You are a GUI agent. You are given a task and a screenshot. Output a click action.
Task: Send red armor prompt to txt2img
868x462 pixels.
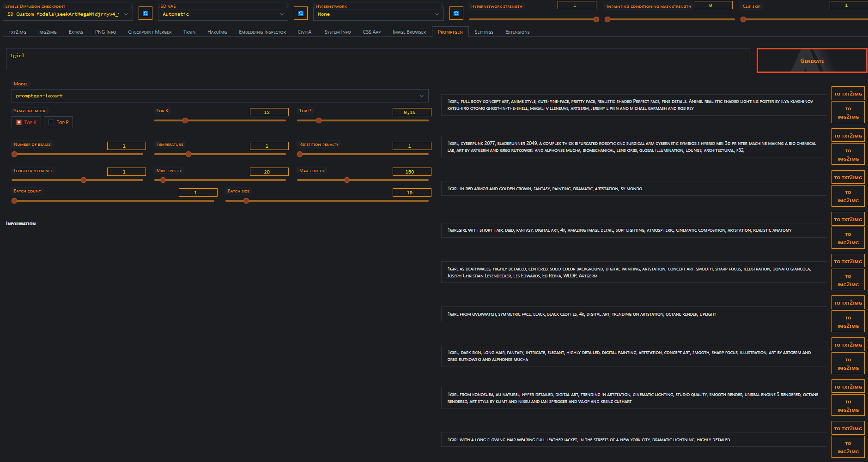pyautogui.click(x=848, y=177)
